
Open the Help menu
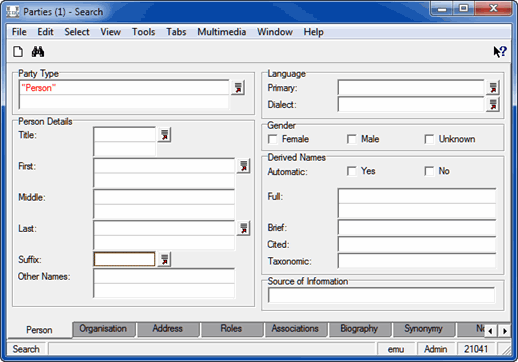[313, 32]
